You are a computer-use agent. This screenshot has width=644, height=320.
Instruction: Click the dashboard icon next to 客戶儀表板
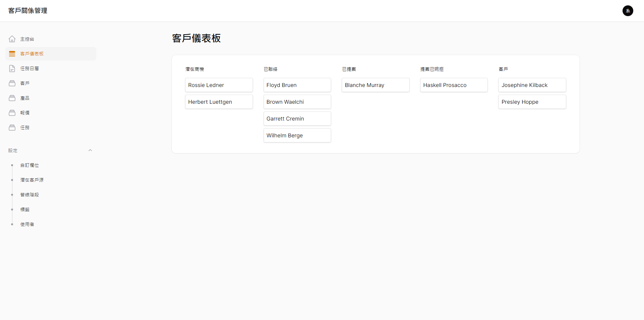click(x=12, y=53)
